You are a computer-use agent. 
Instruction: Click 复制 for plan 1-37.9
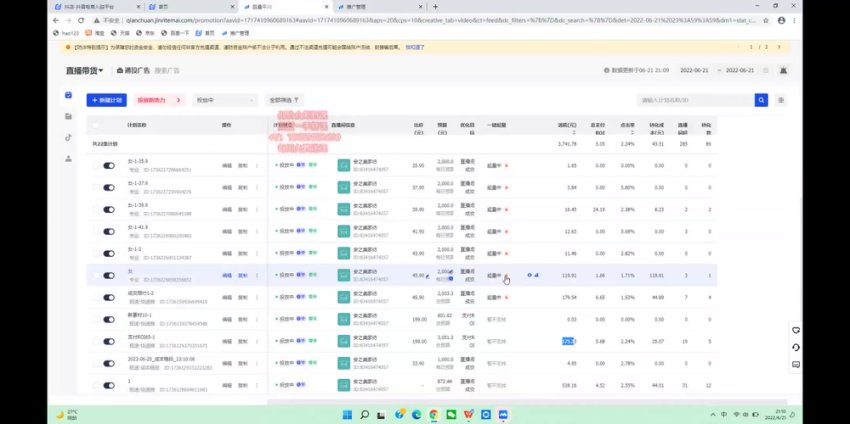pyautogui.click(x=243, y=188)
